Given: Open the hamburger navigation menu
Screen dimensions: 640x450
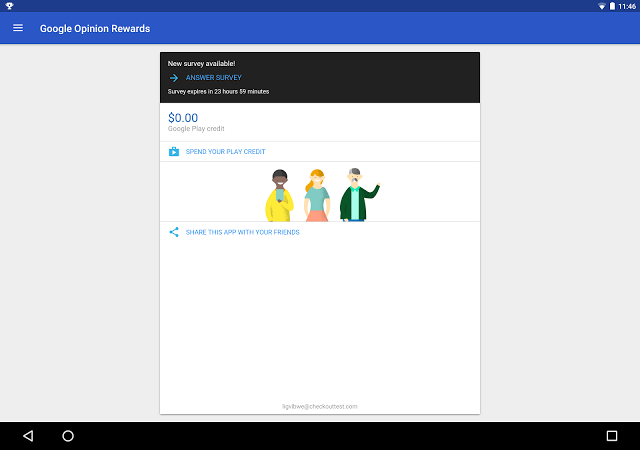Looking at the screenshot, I should click(17, 28).
